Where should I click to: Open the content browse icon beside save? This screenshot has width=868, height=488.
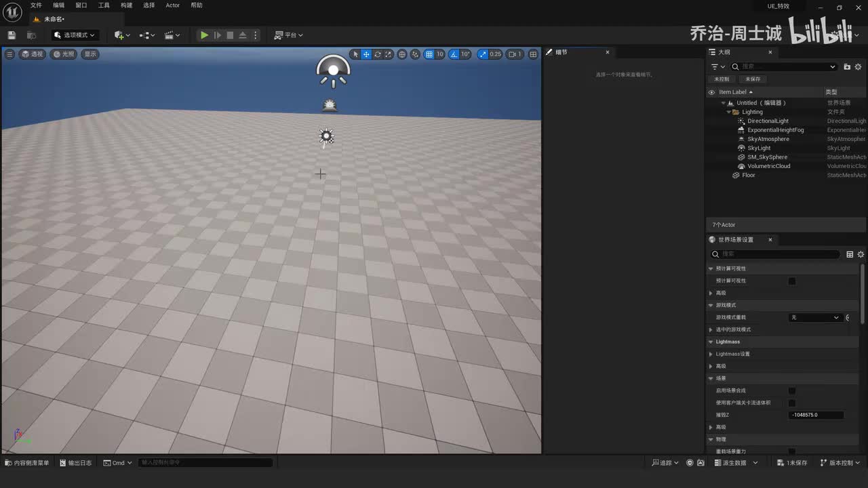coord(31,35)
